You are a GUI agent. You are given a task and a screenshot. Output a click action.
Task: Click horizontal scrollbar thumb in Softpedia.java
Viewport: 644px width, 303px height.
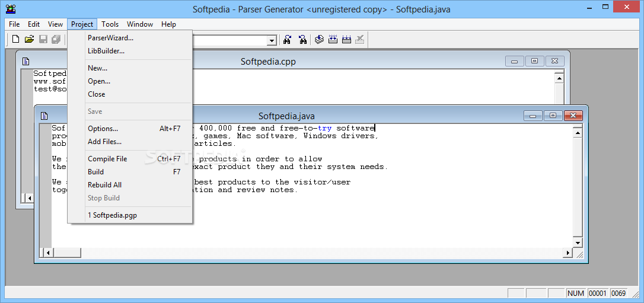[x=67, y=253]
